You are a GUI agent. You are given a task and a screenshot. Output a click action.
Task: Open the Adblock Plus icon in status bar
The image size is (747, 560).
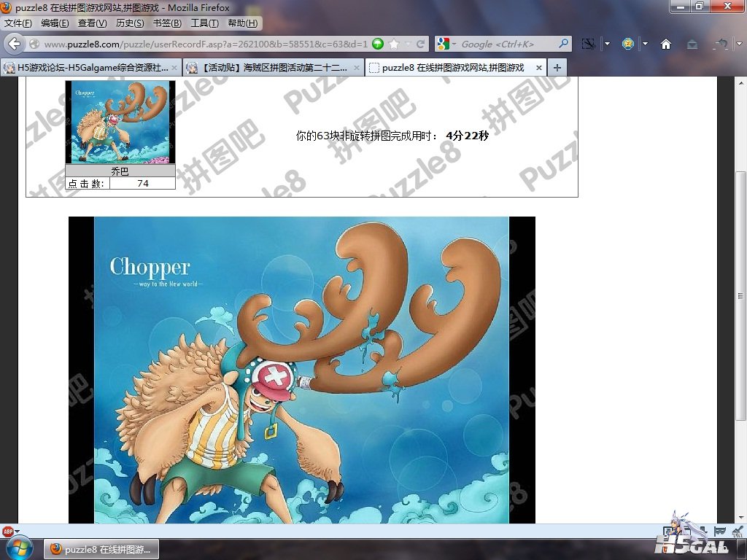click(x=8, y=531)
